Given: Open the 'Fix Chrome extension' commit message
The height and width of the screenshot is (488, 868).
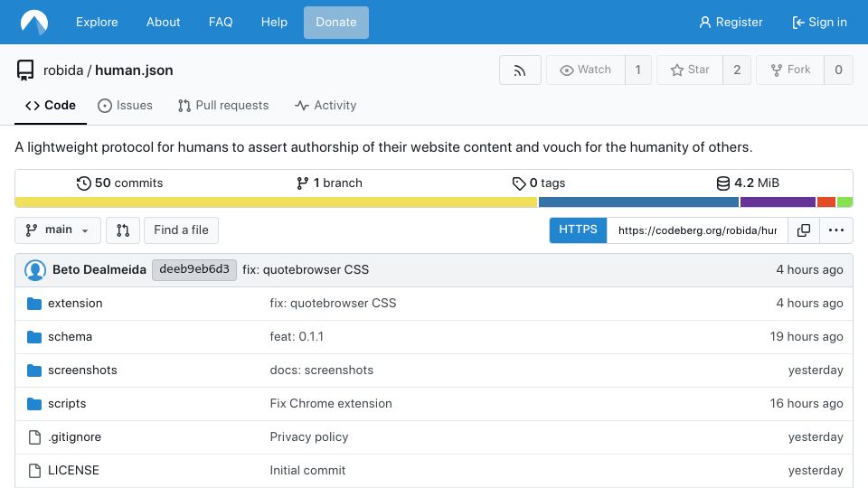Looking at the screenshot, I should [x=331, y=404].
